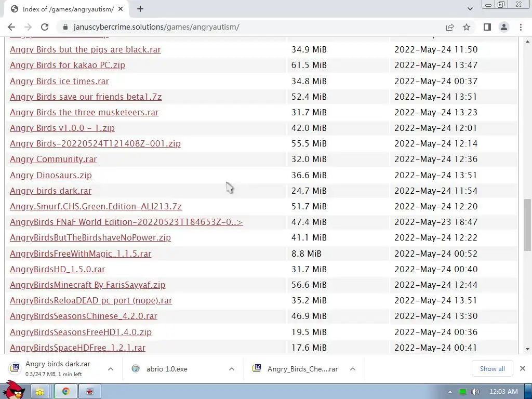Open AngryBirdsSeasonsChinese_4.2.0.rar
The width and height of the screenshot is (532, 399).
coord(84,316)
